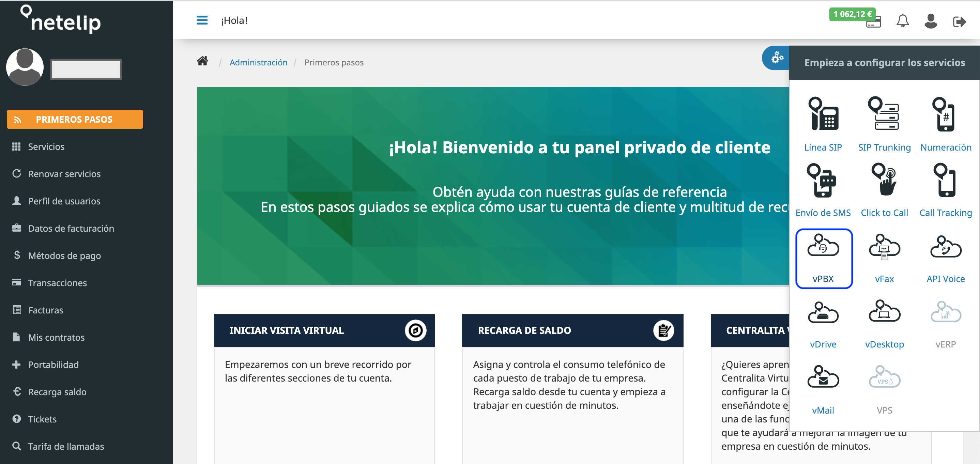Click the '¡Hola! Bienvenido a tu panel' banner heading
The width and height of the screenshot is (980, 464).
click(x=579, y=147)
